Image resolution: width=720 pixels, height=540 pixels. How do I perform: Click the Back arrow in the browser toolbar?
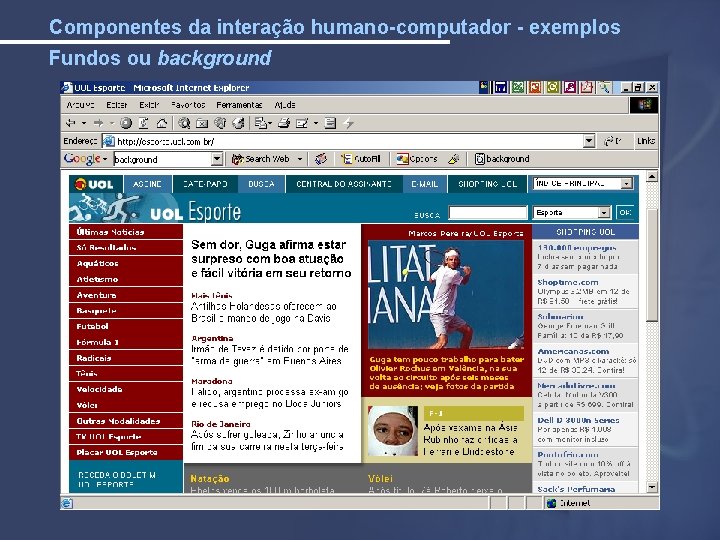point(71,123)
